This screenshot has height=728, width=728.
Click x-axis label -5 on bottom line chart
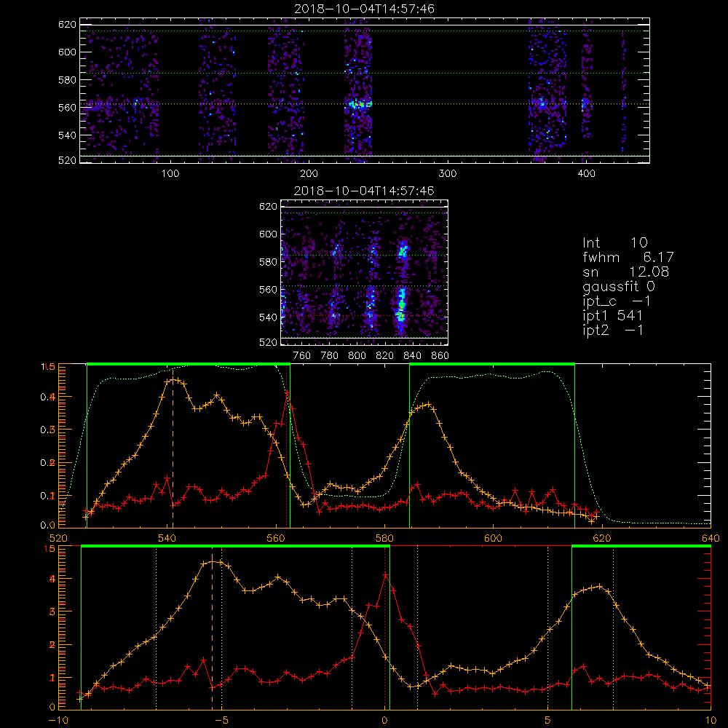coord(221,721)
